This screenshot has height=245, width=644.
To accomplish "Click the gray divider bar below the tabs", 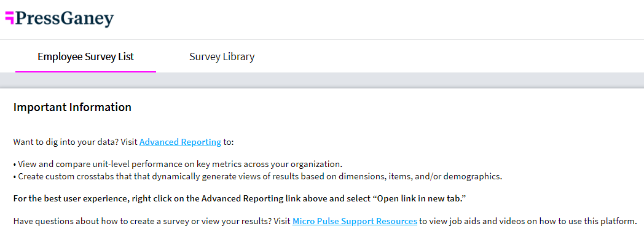I will (322, 80).
